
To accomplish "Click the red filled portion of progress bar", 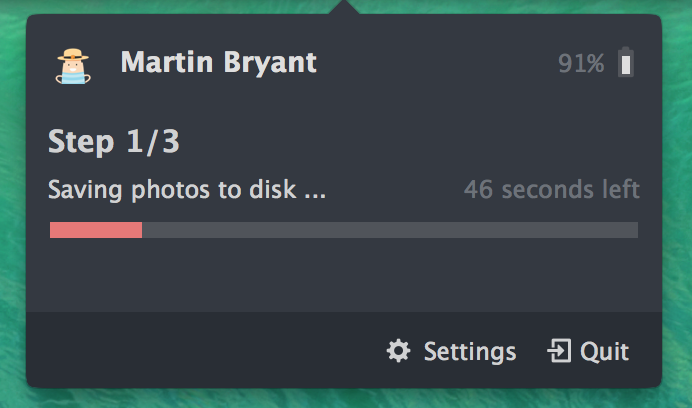I will (x=96, y=230).
